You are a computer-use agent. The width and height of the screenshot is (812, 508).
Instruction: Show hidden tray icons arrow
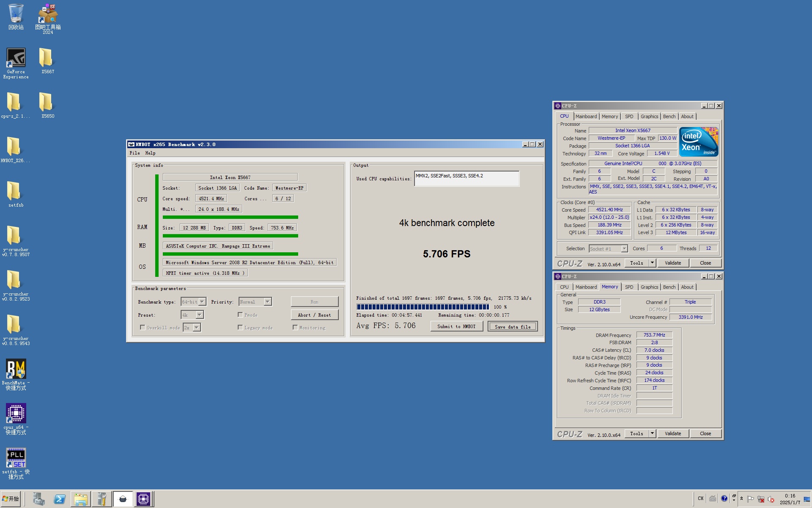[741, 499]
